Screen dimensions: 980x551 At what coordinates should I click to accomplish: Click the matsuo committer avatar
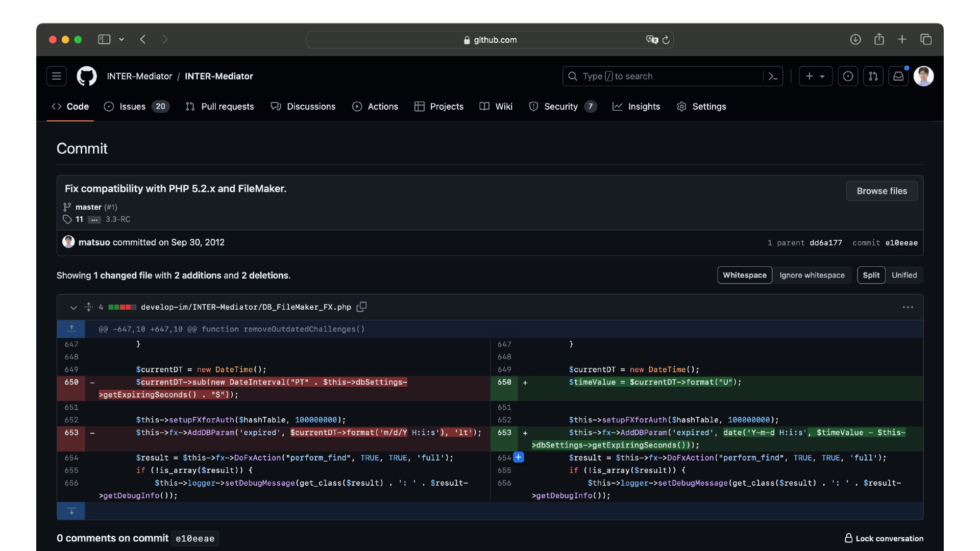(x=68, y=242)
